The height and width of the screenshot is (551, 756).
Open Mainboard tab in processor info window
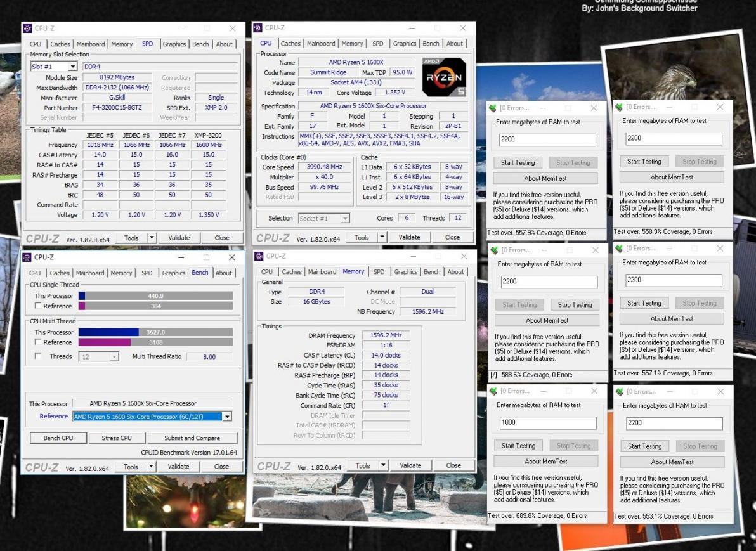click(321, 43)
